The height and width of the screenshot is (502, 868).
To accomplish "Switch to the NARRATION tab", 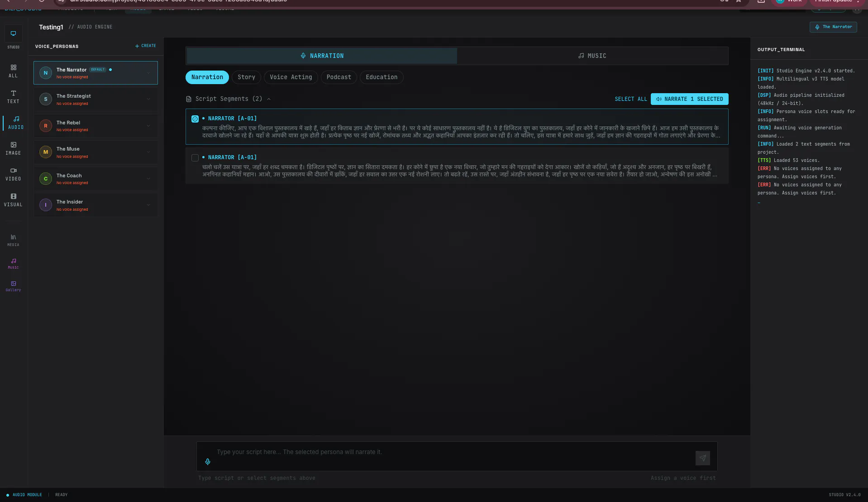I will 322,56.
